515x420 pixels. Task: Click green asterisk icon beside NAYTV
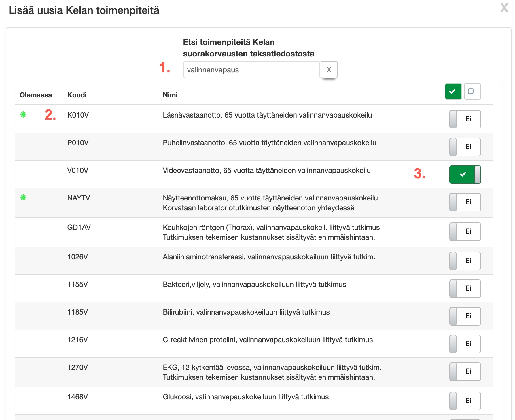[x=23, y=198]
